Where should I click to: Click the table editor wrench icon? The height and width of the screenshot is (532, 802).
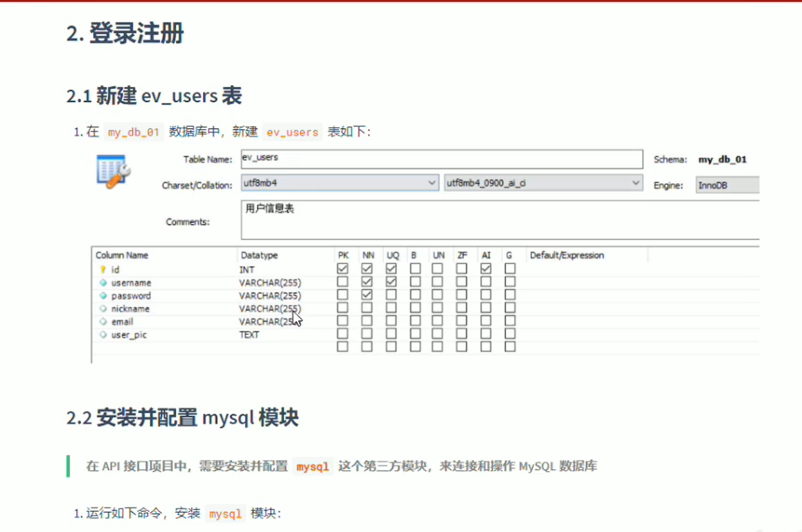113,172
